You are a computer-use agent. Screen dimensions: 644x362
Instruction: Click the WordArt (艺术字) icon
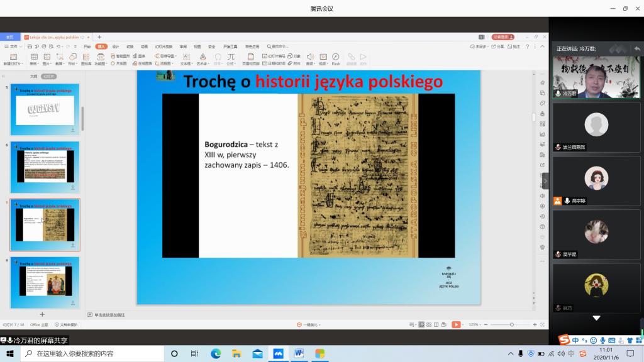[202, 57]
